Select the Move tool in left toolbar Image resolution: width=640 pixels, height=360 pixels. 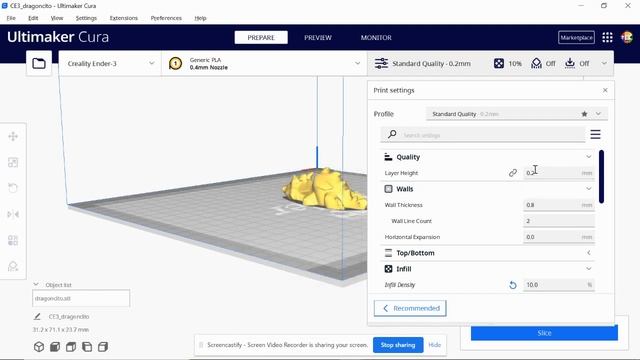click(x=13, y=137)
